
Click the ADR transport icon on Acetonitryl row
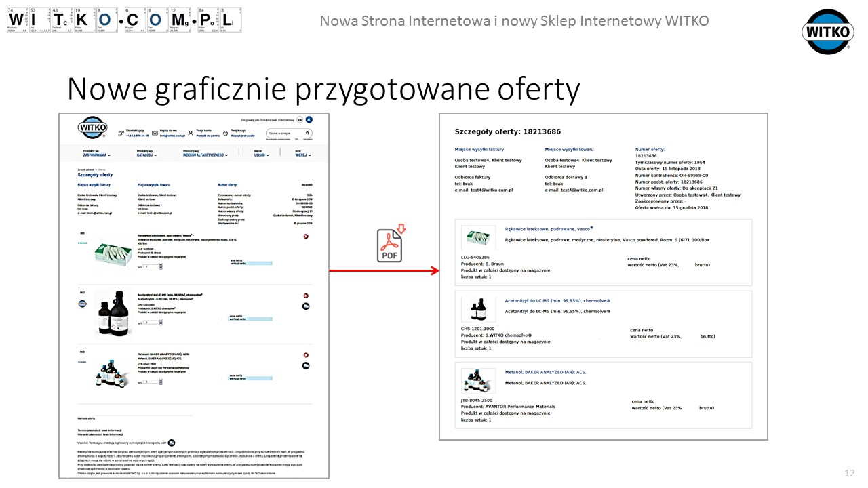coord(306,306)
